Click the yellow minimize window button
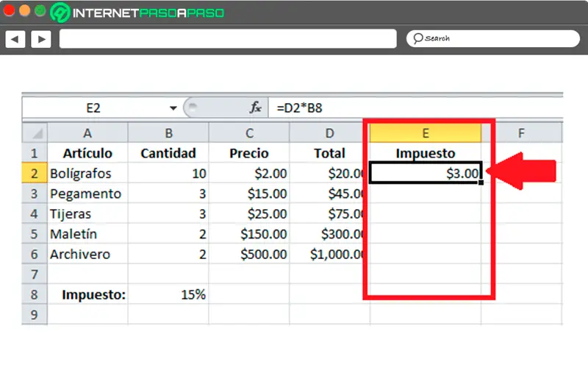Screen dimensions: 588x368 pos(24,11)
